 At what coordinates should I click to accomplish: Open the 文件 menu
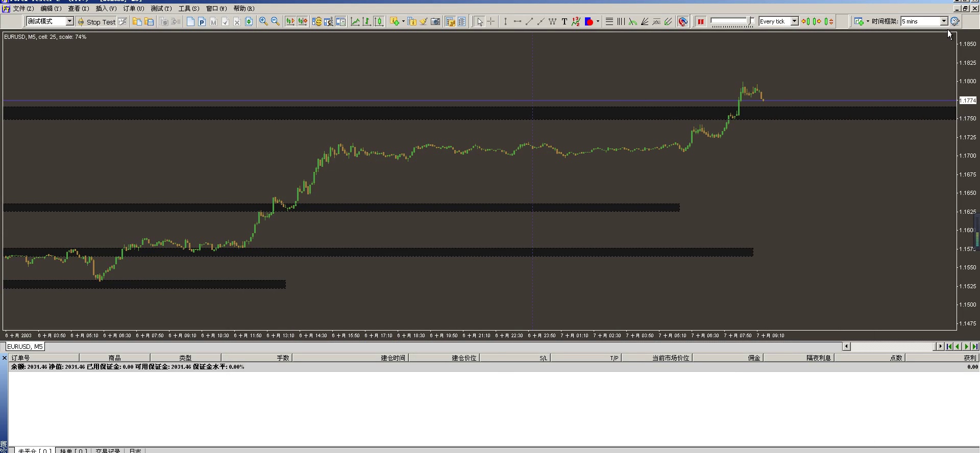[23, 8]
